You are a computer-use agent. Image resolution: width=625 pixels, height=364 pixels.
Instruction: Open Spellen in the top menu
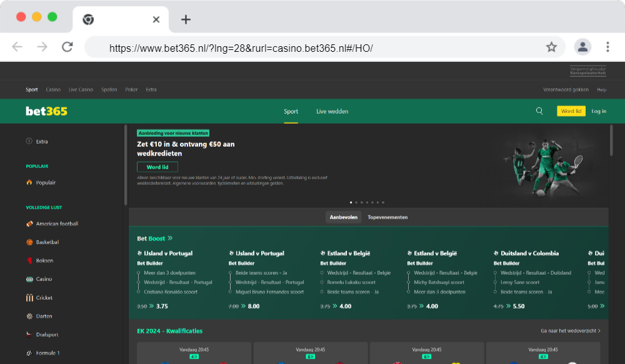click(109, 90)
